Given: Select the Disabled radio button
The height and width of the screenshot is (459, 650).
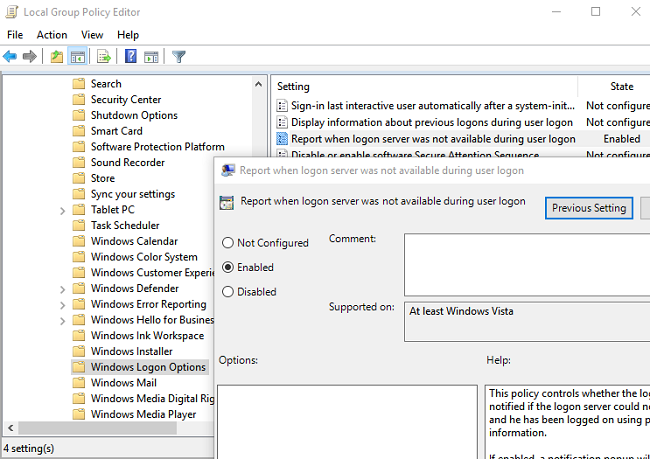Looking at the screenshot, I should [x=228, y=291].
